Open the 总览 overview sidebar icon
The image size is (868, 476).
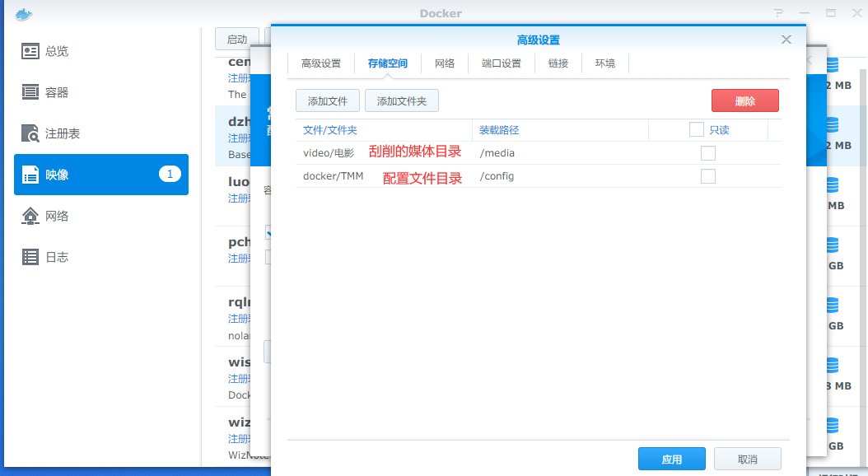coord(30,51)
